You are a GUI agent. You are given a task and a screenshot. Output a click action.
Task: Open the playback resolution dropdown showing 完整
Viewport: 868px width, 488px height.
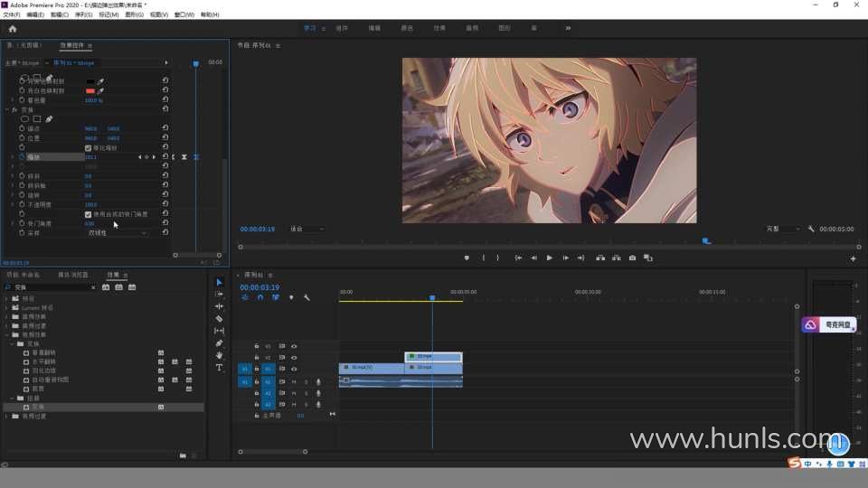(x=783, y=230)
